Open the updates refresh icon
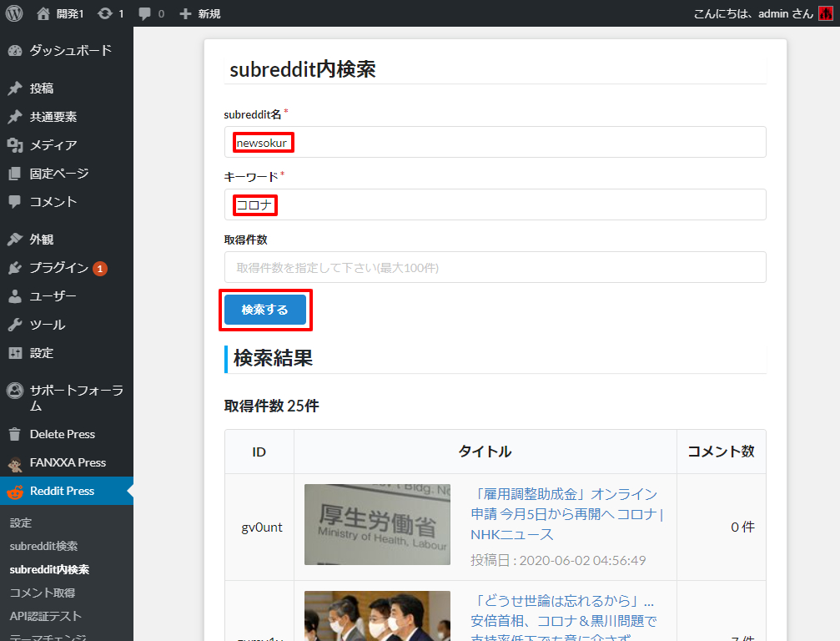Screen dimensions: 840x641 (105, 13)
